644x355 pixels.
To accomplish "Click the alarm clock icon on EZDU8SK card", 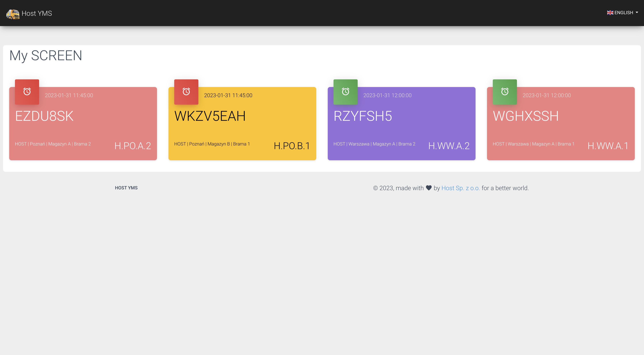I will (27, 92).
